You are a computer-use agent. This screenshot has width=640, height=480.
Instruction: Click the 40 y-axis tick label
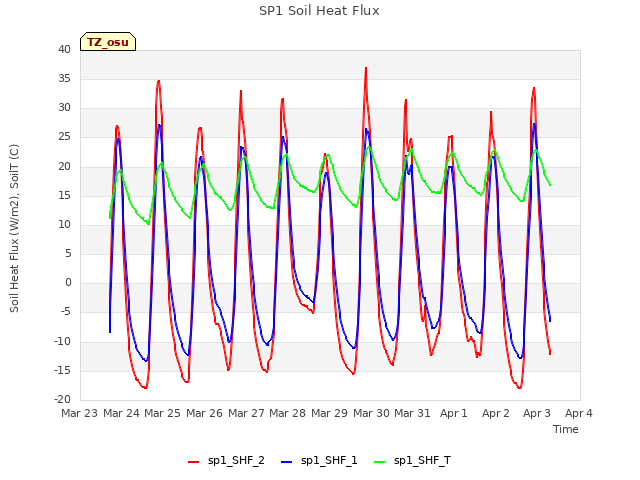click(64, 50)
